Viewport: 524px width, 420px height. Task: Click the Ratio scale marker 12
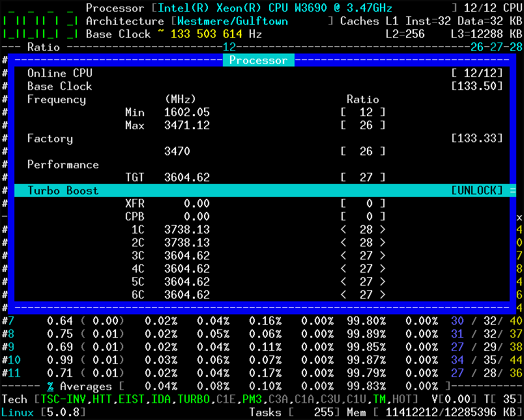(229, 47)
